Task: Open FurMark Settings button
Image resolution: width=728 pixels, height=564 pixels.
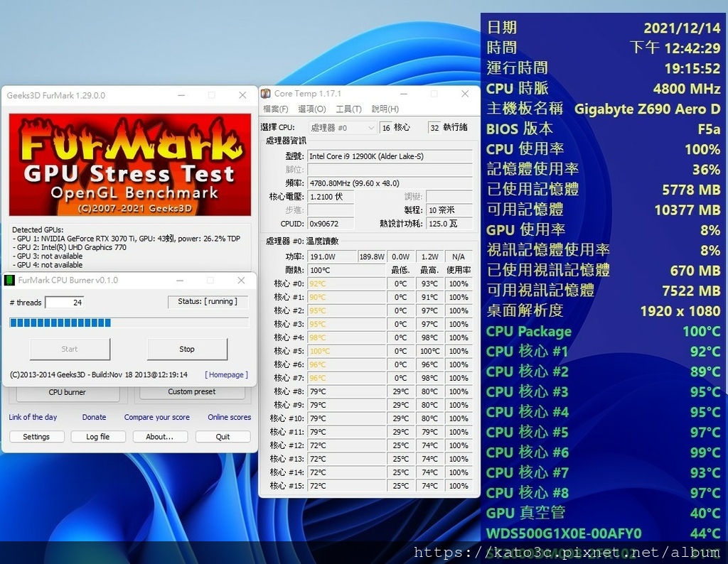Action: pyautogui.click(x=37, y=436)
